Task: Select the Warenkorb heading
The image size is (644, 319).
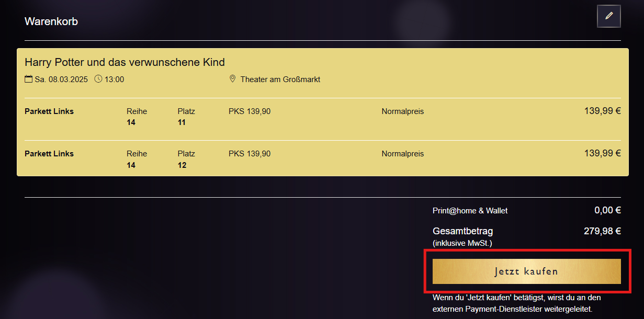Action: [x=51, y=21]
